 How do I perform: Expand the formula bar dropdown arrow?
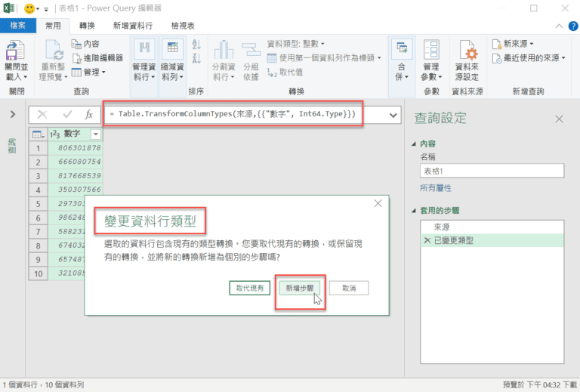393,115
